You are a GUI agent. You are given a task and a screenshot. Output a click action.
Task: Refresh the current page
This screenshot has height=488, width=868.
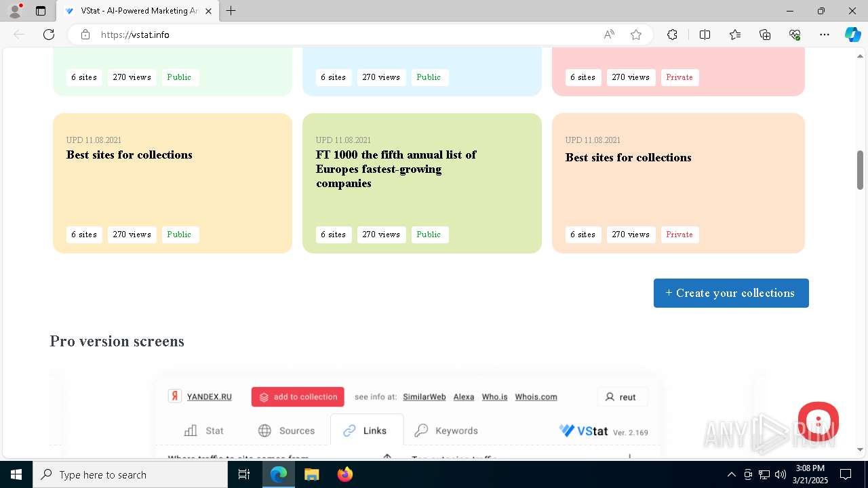pos(49,35)
